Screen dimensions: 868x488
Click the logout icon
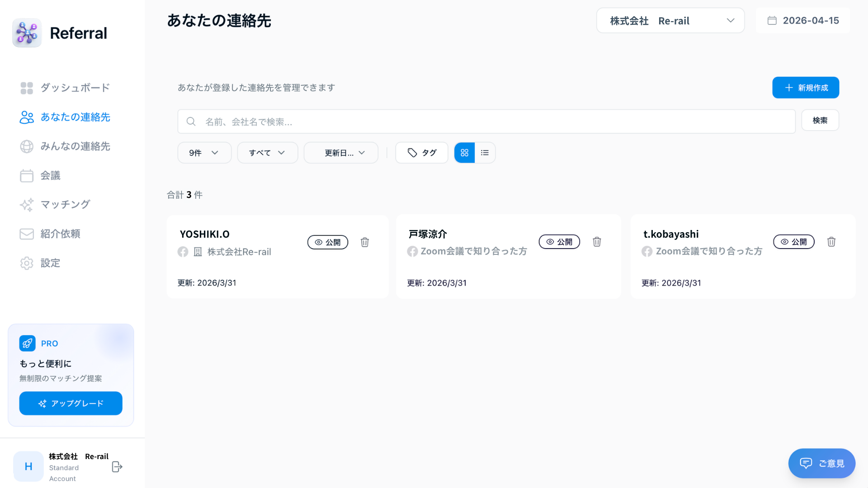pos(117,467)
